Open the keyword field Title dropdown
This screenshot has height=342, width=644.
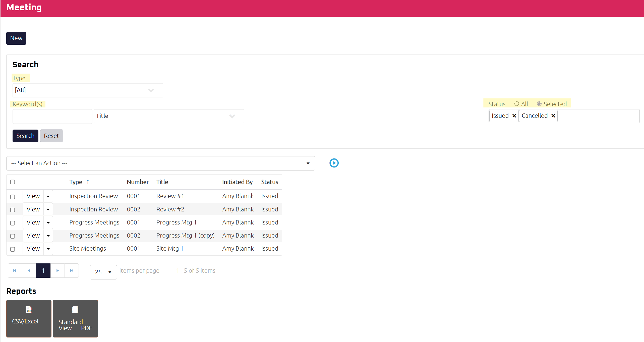click(x=169, y=116)
